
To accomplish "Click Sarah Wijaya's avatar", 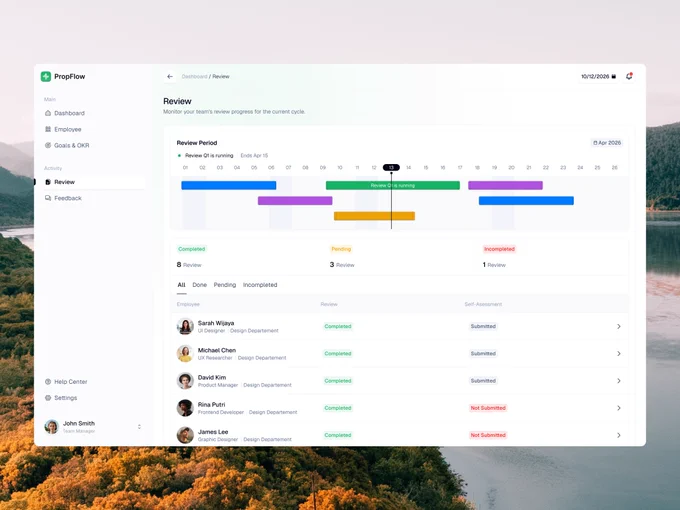I will (185, 327).
